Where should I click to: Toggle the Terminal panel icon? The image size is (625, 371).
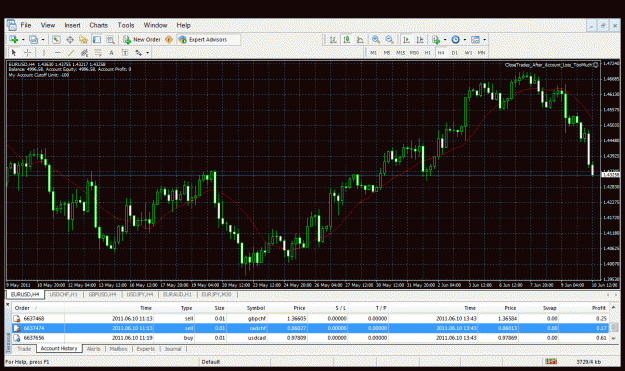click(97, 39)
